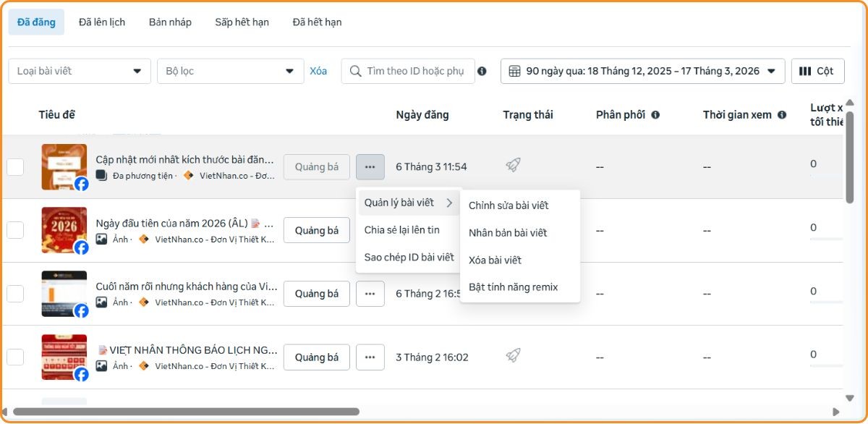Image resolution: width=868 pixels, height=424 pixels.
Task: Open three-dot menu for Cuối năm rồi post
Action: [370, 294]
